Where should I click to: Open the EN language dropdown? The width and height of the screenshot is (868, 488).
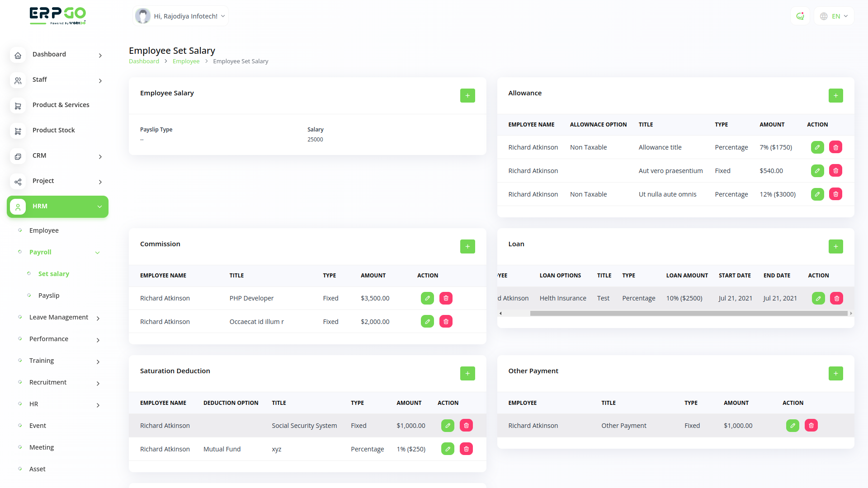click(834, 16)
